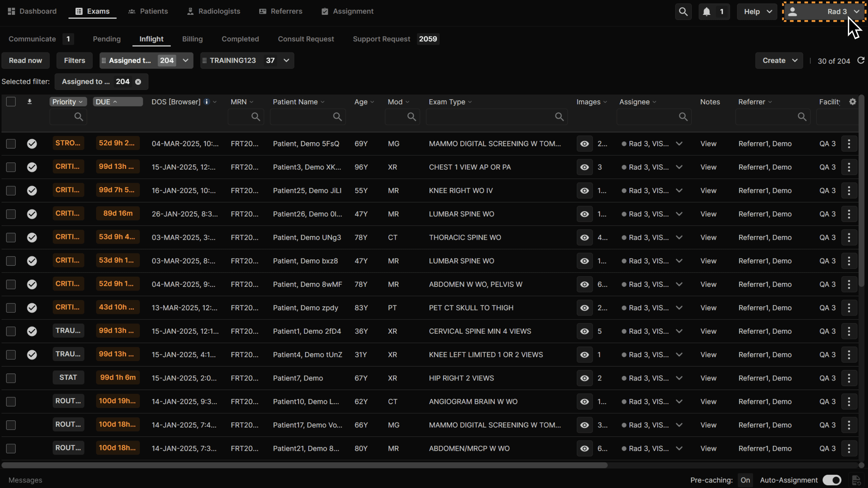The width and height of the screenshot is (868, 488).
Task: Select checkbox for Patient10 ANGIOGRAM BRAIN row
Action: tap(11, 402)
